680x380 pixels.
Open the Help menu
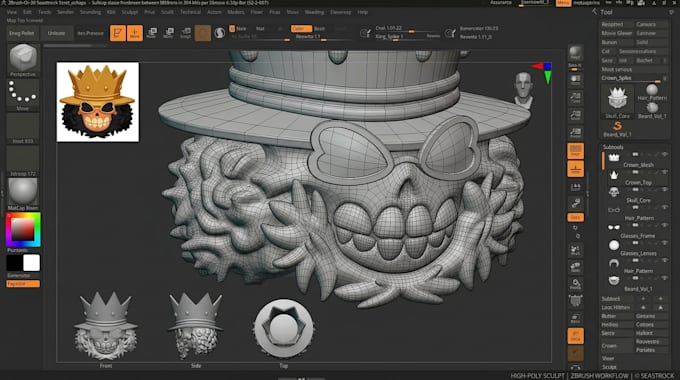click(x=363, y=12)
